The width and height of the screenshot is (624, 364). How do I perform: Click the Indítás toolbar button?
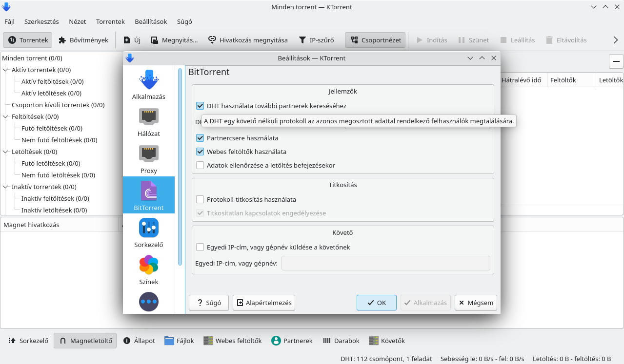(432, 40)
